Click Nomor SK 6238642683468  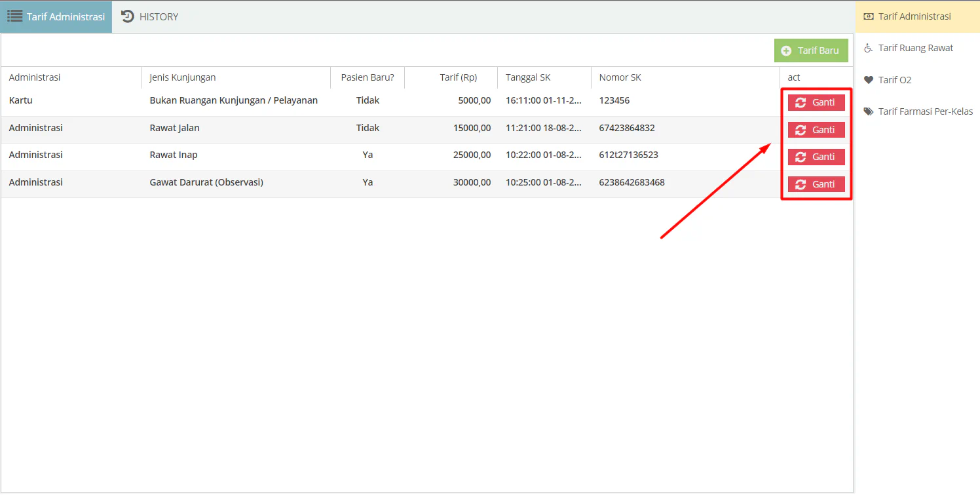click(631, 182)
